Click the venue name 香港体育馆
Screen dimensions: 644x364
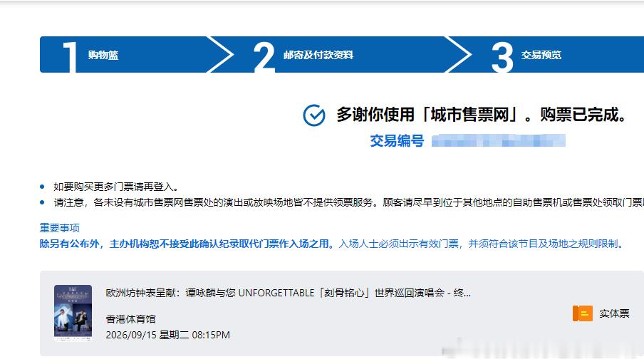130,319
